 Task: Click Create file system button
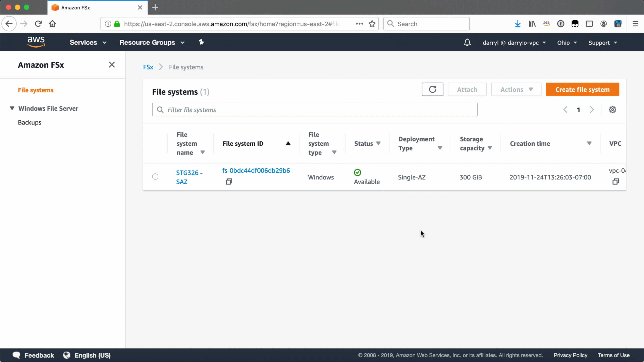pyautogui.click(x=582, y=89)
